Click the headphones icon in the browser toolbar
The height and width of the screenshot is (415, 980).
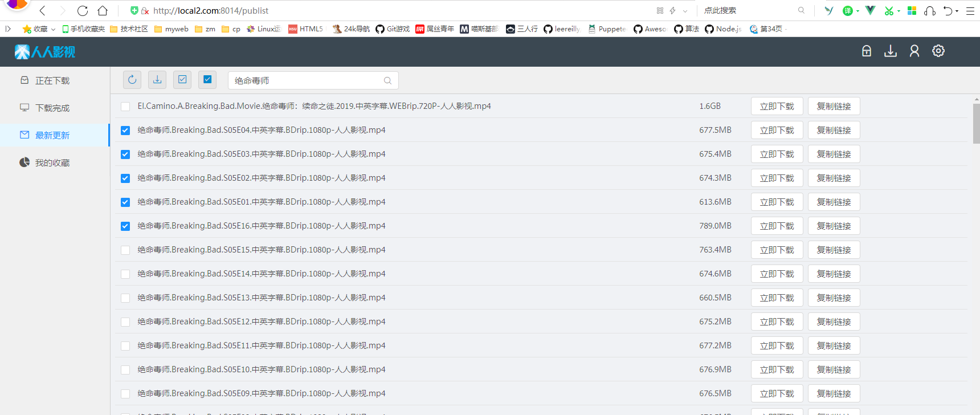pyautogui.click(x=930, y=10)
